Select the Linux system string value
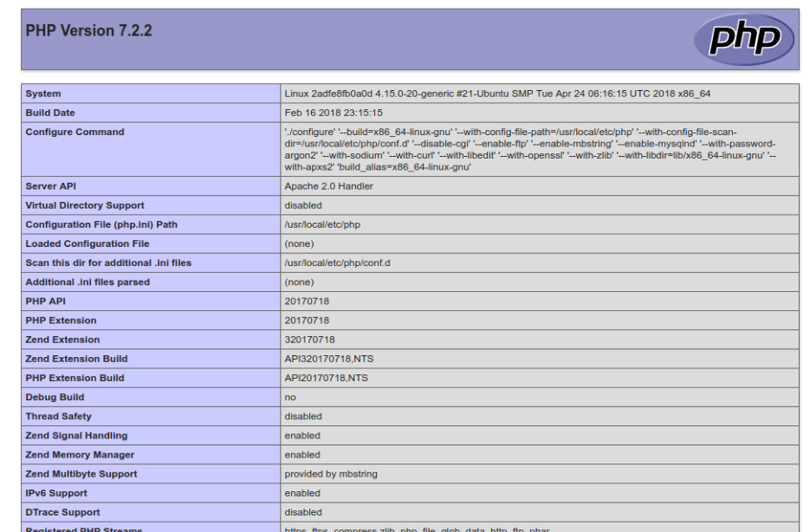Screen dimensions: 810x532 point(497,94)
